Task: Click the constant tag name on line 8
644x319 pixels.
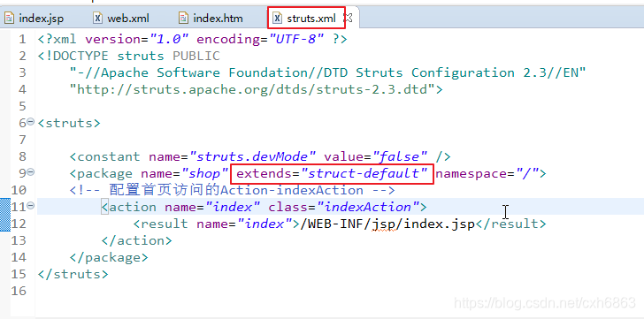Action: [109, 156]
